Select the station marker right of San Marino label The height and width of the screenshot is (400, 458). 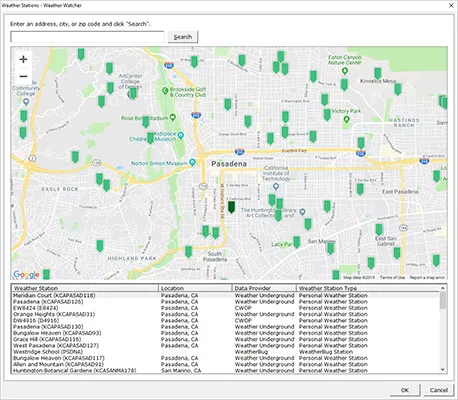pos(330,248)
